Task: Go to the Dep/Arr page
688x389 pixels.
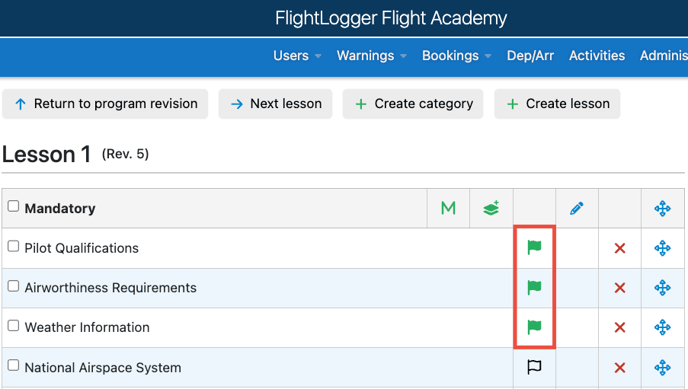Action: coord(530,56)
